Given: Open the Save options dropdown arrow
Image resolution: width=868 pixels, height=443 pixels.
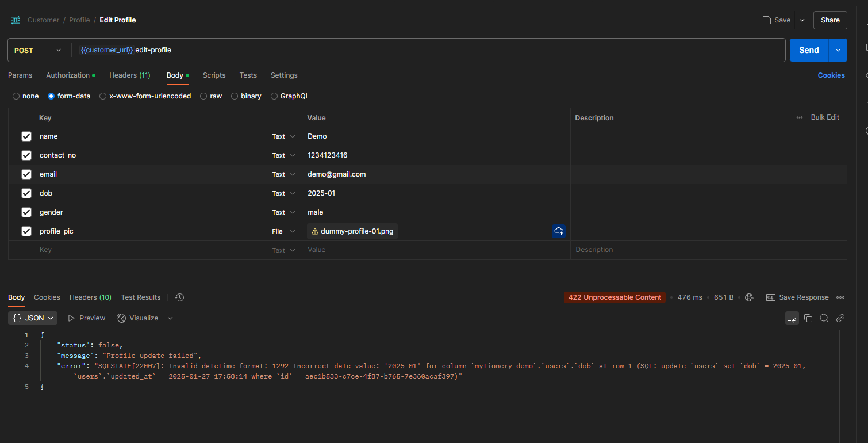Looking at the screenshot, I should (x=802, y=20).
